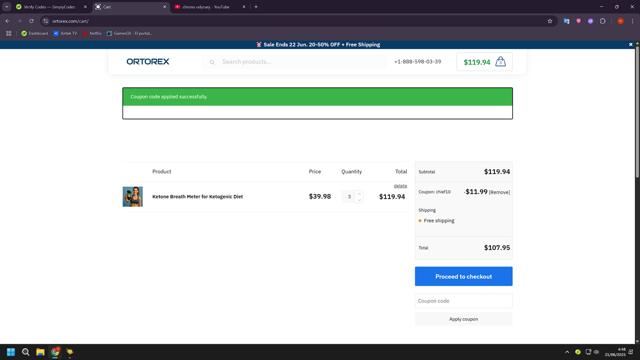Click the phone number +1-888-598-03-39

point(418,62)
